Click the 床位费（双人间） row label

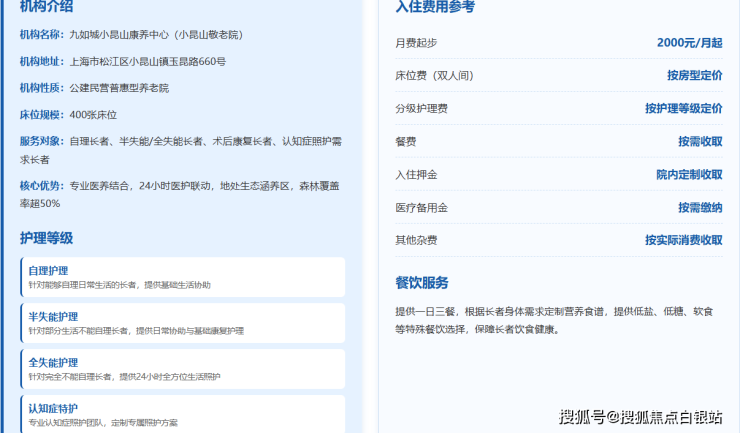[435, 76]
